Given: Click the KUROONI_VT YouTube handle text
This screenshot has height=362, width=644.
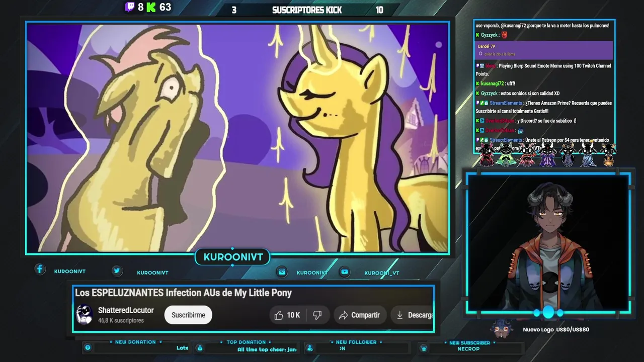Looking at the screenshot, I should [x=381, y=273].
